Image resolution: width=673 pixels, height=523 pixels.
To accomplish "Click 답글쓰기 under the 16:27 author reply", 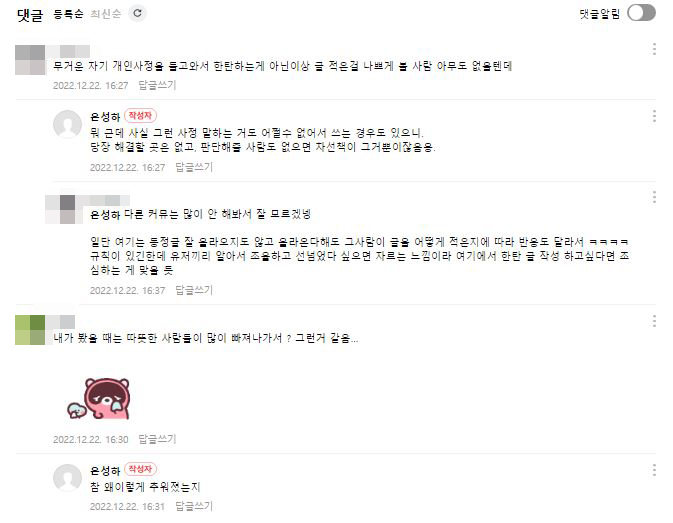I will [194, 167].
